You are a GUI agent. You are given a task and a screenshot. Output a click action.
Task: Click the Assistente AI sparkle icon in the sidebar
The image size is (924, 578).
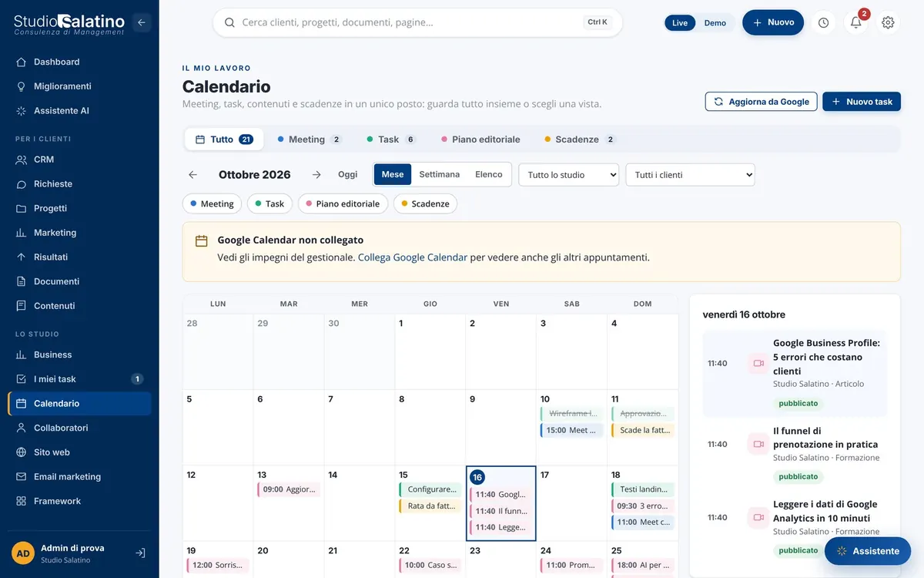coord(21,111)
